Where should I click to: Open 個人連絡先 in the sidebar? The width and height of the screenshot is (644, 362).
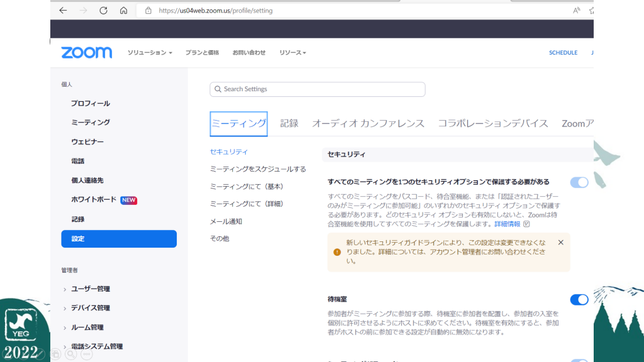click(x=87, y=180)
